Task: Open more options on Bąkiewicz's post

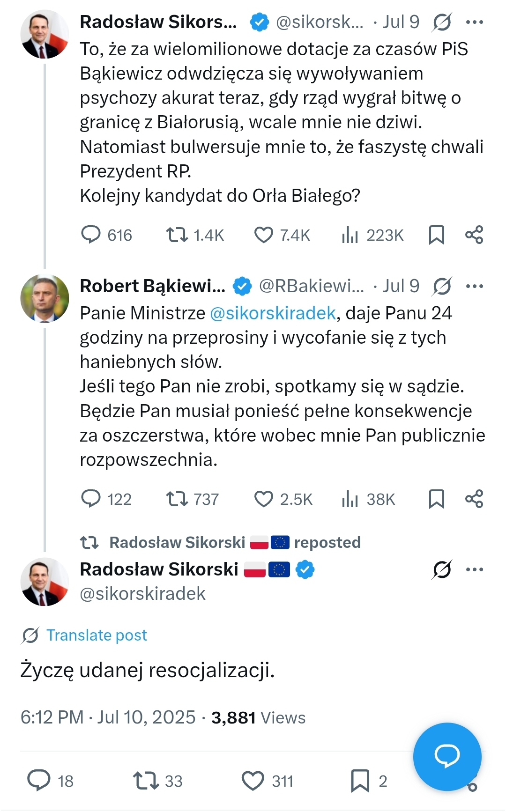Action: pyautogui.click(x=474, y=286)
